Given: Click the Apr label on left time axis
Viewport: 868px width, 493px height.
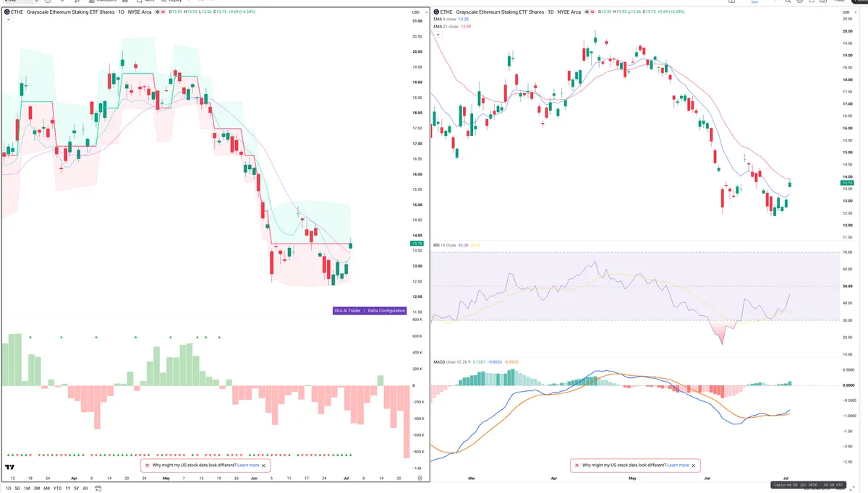Looking at the screenshot, I should coord(74,479).
